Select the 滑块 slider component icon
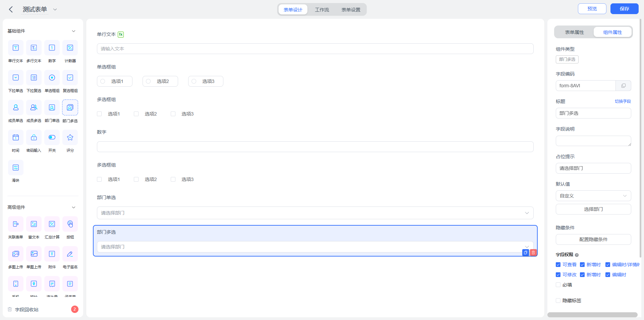The width and height of the screenshot is (644, 320). point(15,167)
